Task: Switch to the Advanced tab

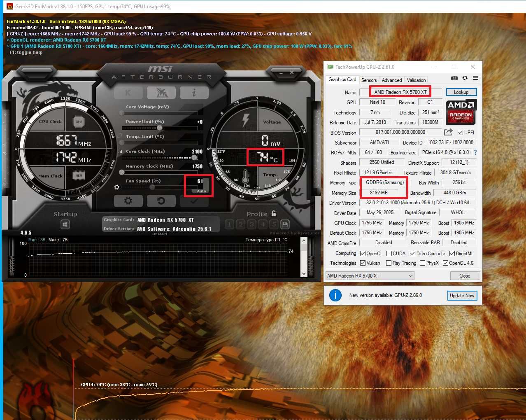Action: 392,80
